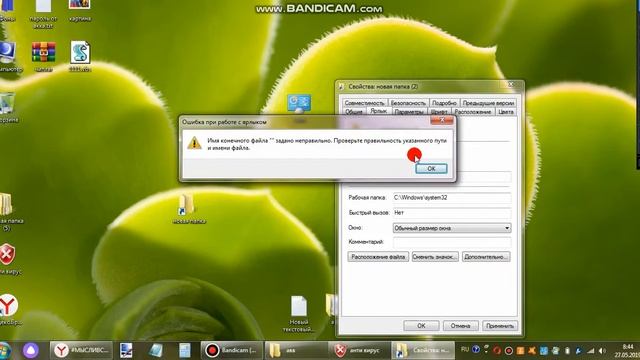
Task: Open the WinRAR archive desktop icon
Action: pos(44,53)
